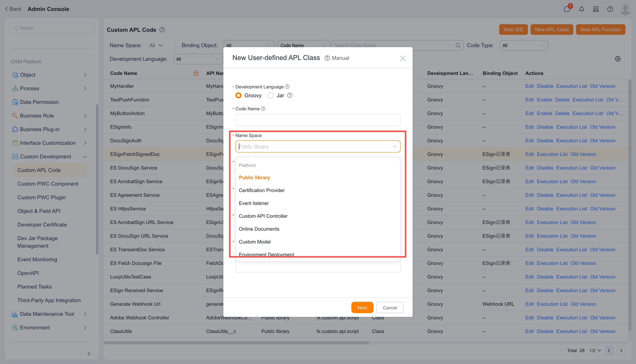Go Back to previous page

[x=13, y=9]
